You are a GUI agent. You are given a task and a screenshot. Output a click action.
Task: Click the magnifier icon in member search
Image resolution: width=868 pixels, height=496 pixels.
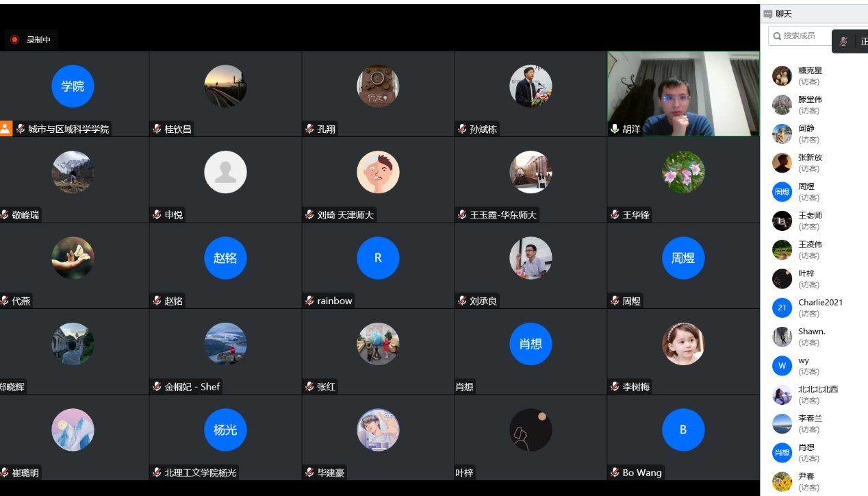click(777, 36)
